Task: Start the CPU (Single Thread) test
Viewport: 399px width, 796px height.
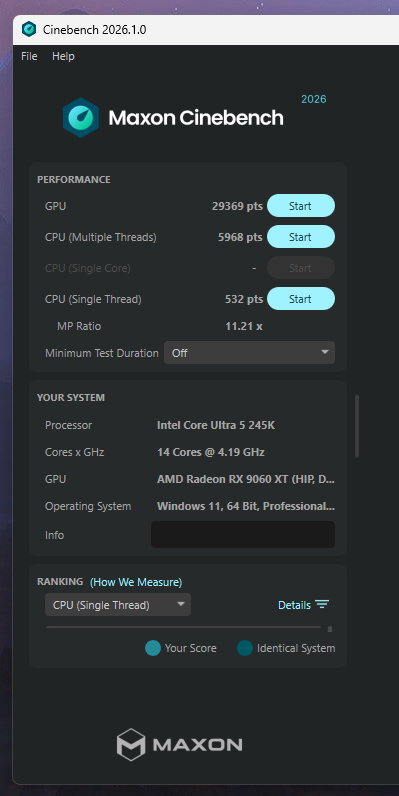Action: coord(301,299)
